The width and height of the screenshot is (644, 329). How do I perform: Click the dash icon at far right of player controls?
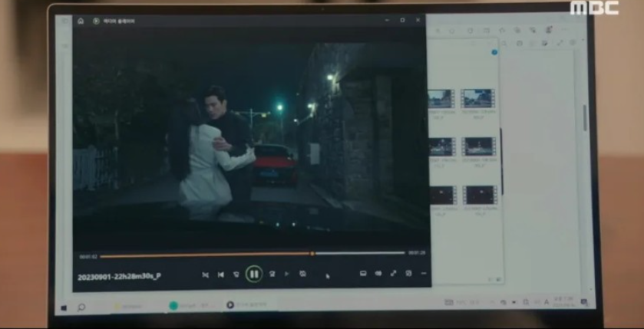pos(424,273)
